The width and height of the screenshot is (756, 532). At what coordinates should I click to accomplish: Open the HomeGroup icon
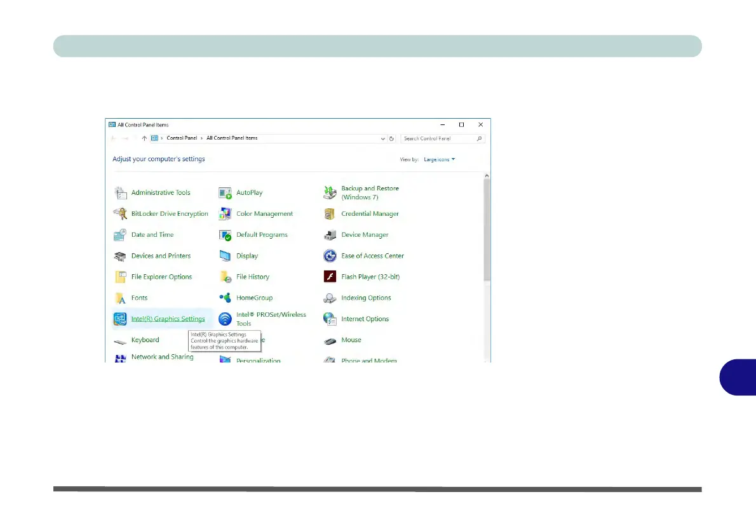[x=225, y=298]
